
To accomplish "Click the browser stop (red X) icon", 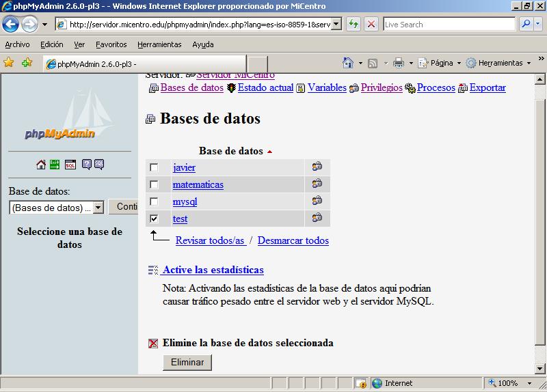I will [x=371, y=25].
